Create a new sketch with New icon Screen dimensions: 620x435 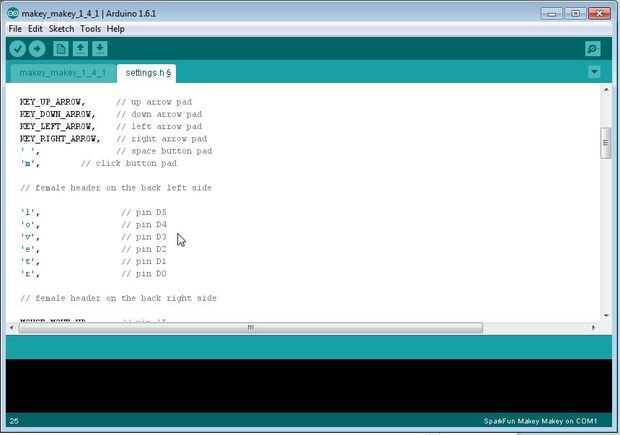point(61,49)
